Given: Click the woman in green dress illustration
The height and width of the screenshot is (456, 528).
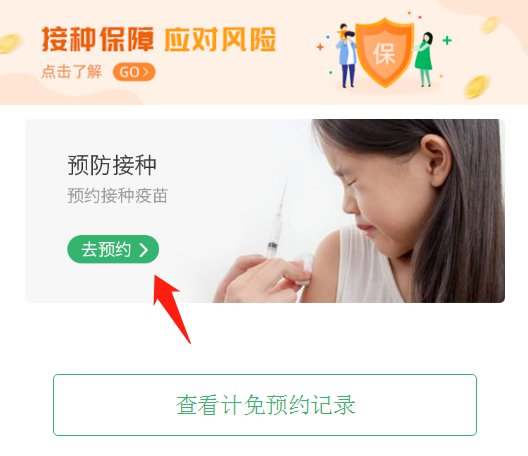Looking at the screenshot, I should (x=425, y=59).
